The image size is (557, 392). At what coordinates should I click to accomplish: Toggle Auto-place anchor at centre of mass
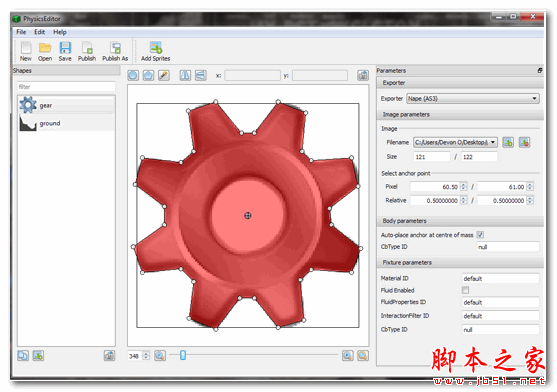click(480, 235)
